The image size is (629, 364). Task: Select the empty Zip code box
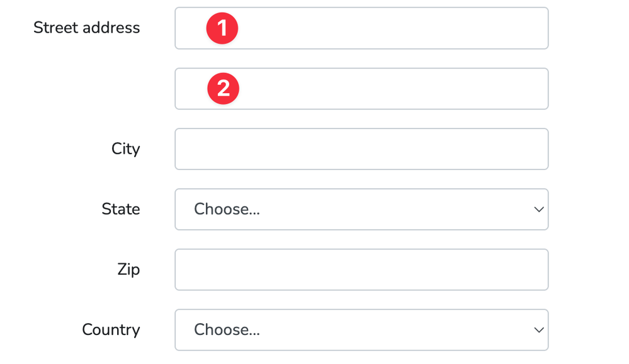(x=361, y=270)
